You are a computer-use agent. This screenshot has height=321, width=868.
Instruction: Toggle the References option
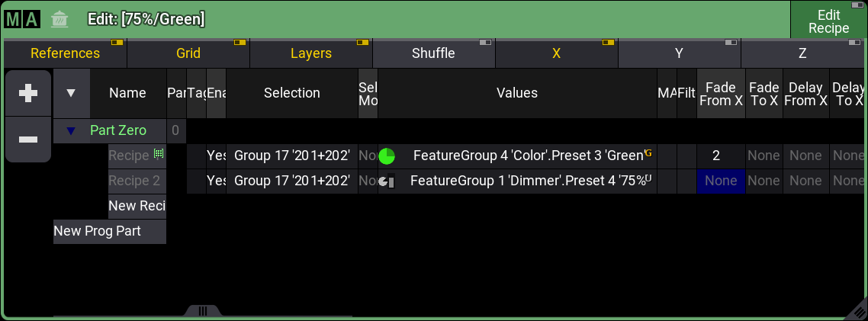pos(65,53)
